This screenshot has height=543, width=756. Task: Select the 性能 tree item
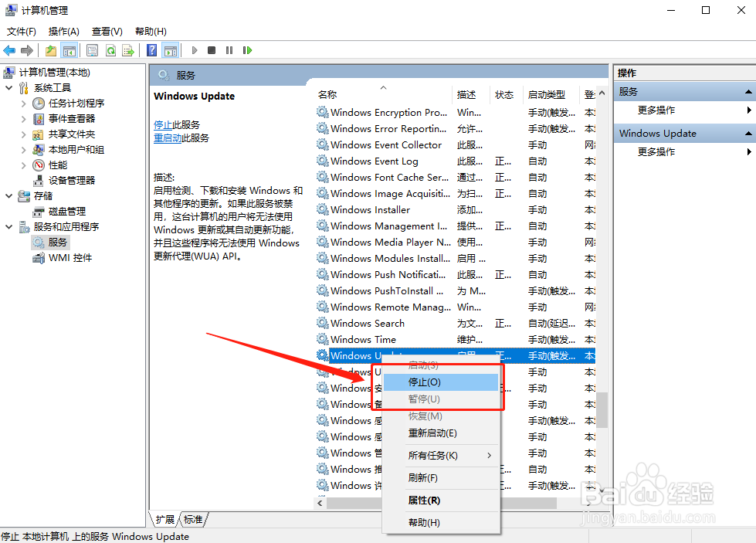click(x=57, y=165)
